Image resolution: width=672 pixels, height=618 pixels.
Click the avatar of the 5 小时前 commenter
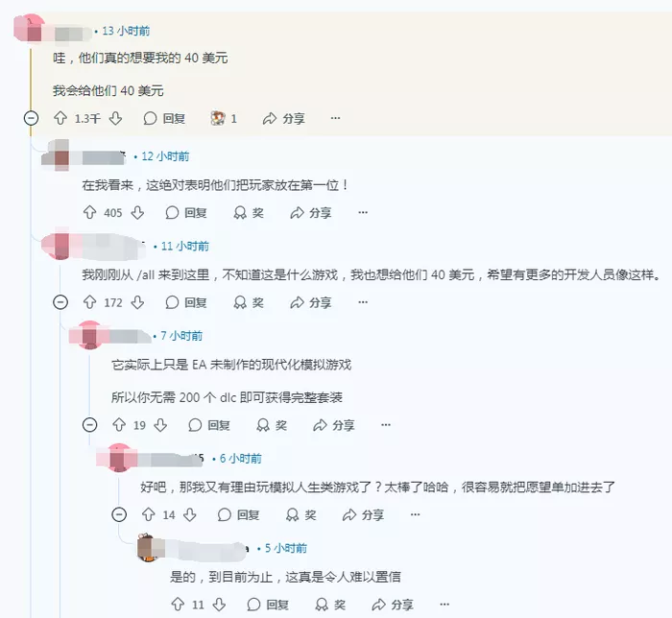pyautogui.click(x=149, y=547)
